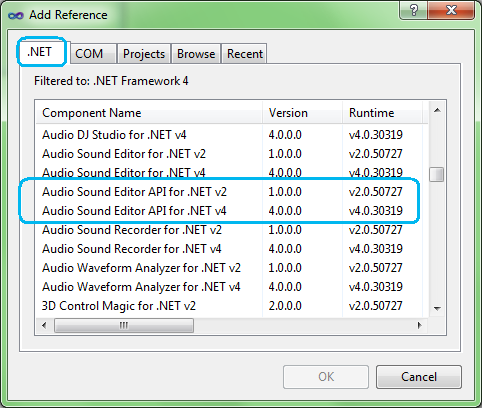
Task: Click the Cancel button
Action: coord(419,377)
